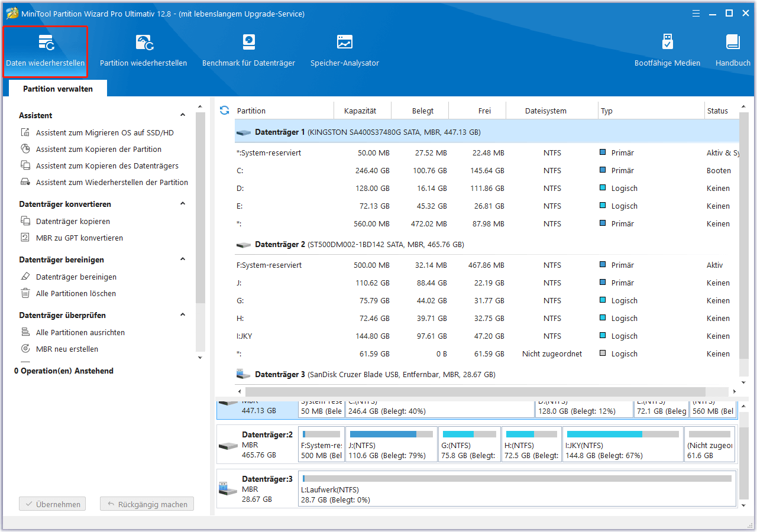Select G: partition row in list
Viewport: 757px width, 532px height.
coord(487,301)
